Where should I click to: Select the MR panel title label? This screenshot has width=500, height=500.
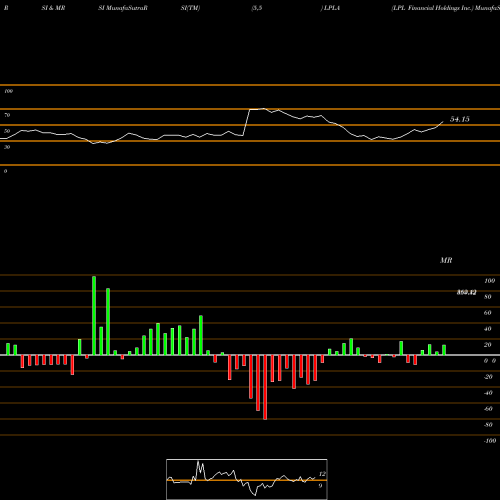pos(446,260)
